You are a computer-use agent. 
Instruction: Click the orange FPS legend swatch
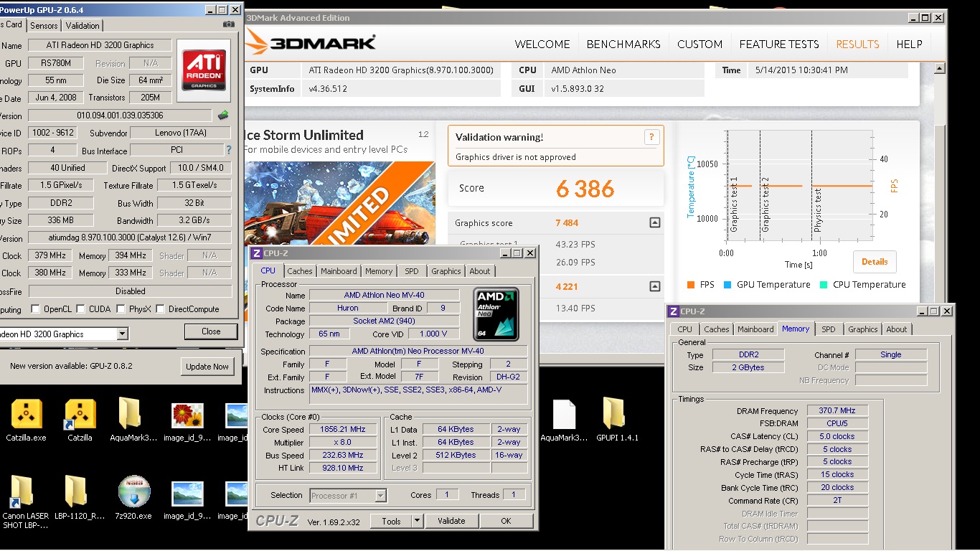pos(691,285)
